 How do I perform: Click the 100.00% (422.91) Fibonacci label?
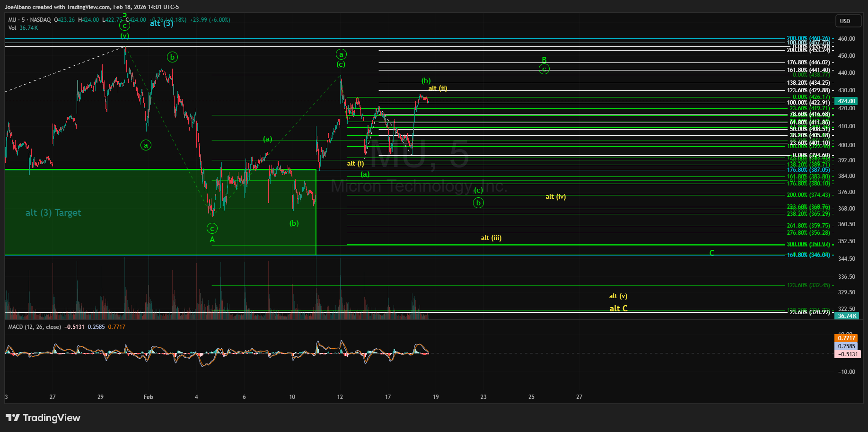coord(808,103)
